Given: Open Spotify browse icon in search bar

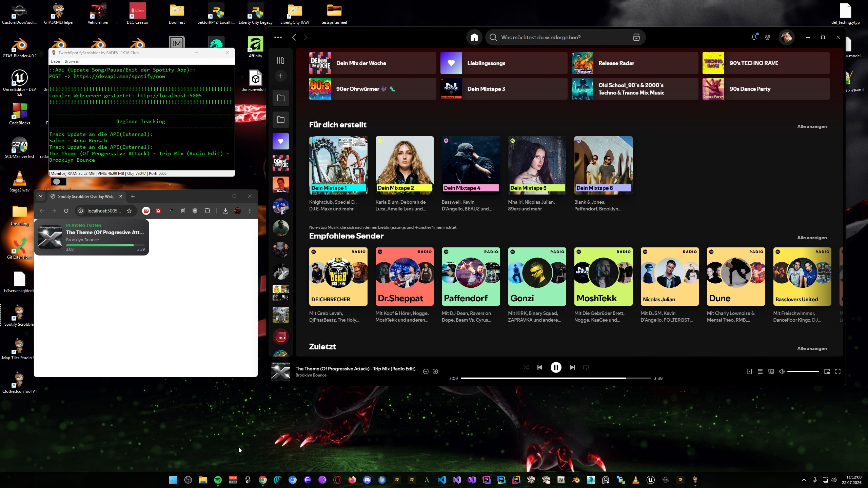Looking at the screenshot, I should (x=636, y=37).
